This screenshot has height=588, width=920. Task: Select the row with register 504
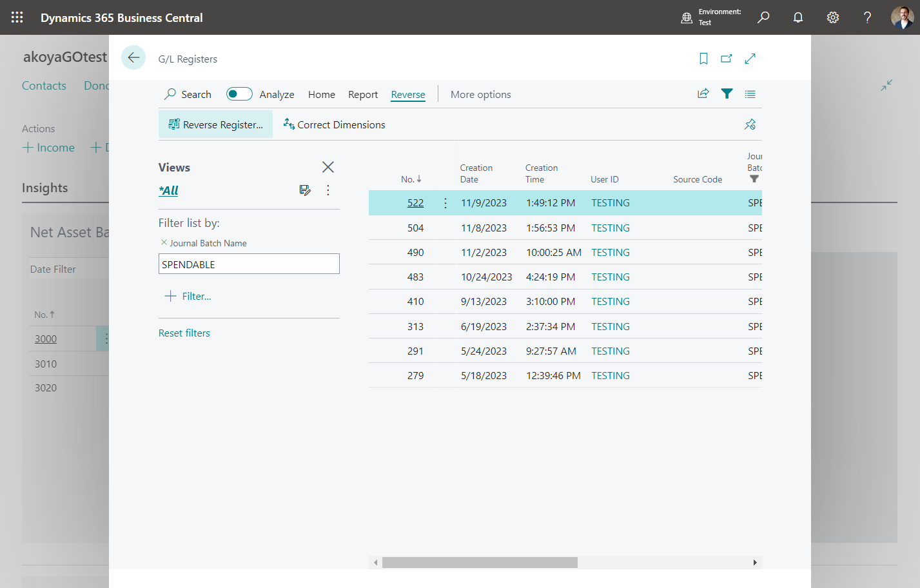pyautogui.click(x=565, y=228)
